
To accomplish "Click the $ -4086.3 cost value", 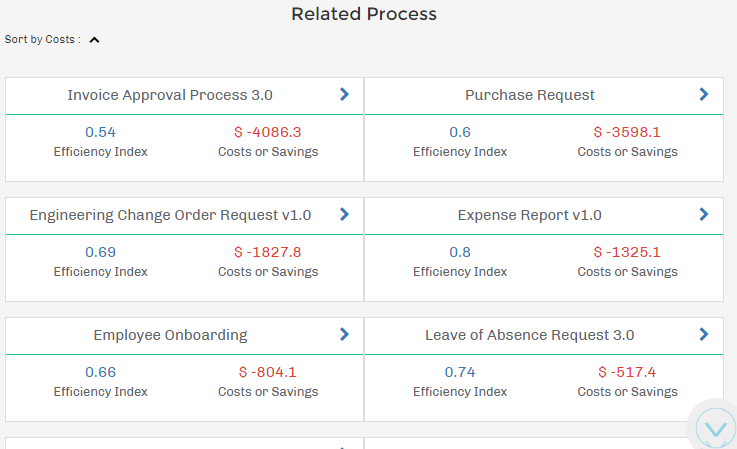I will click(267, 132).
